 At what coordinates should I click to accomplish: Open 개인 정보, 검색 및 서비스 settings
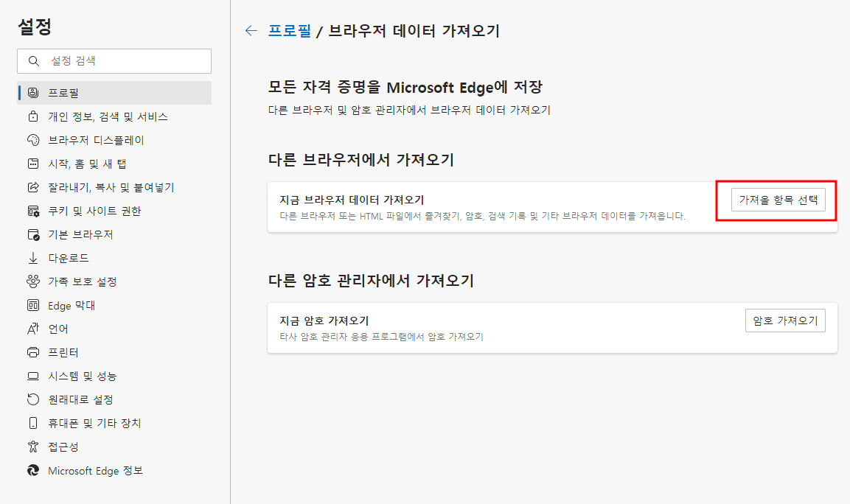click(114, 116)
